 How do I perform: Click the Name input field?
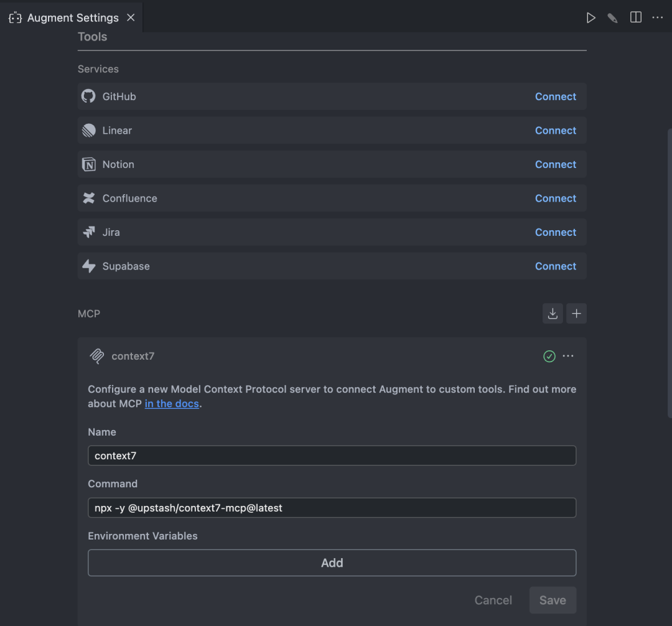click(x=332, y=455)
